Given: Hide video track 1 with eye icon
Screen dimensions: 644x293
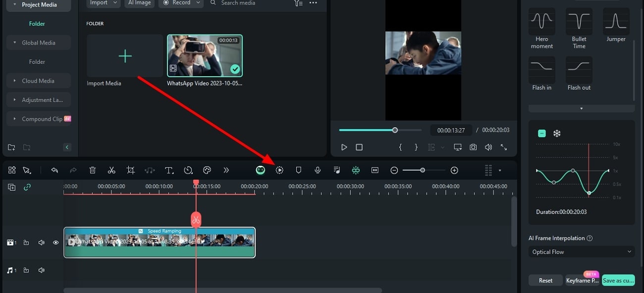Looking at the screenshot, I should click(x=55, y=243).
